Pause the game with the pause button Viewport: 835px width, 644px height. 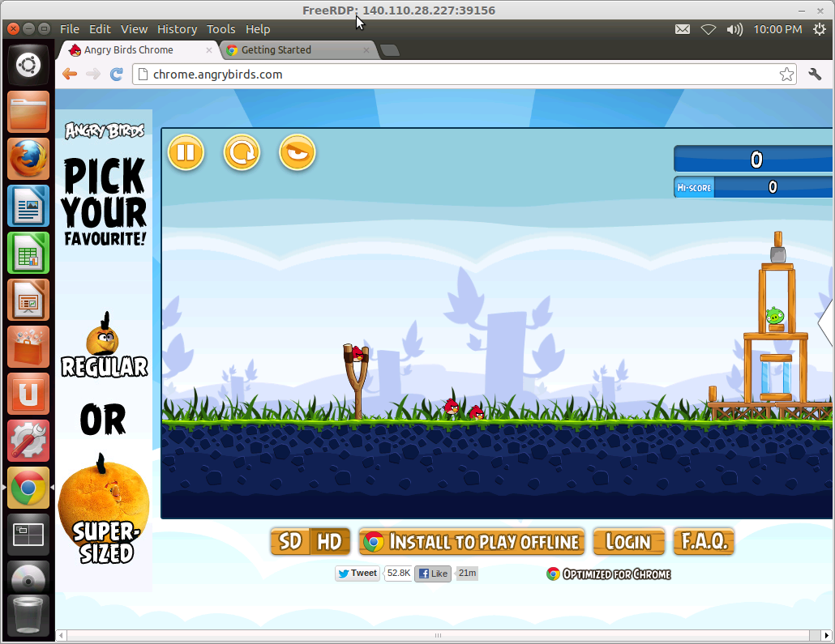186,153
